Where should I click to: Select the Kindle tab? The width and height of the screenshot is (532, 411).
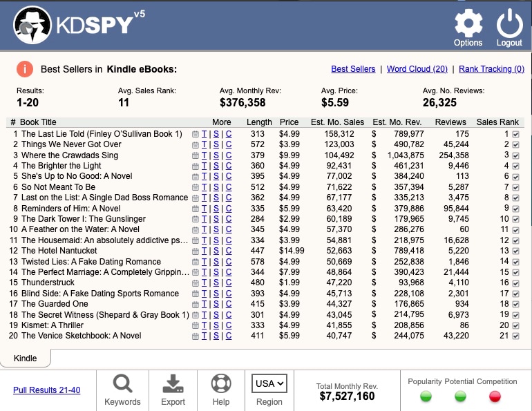[25, 358]
